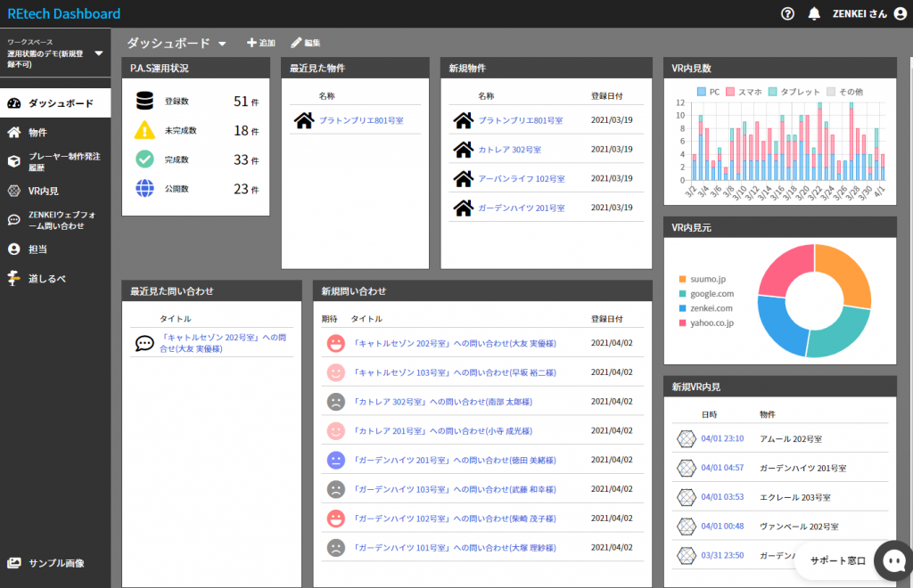
Task: Click VR sphere icon beside 04/01 23:10
Action: click(x=687, y=438)
